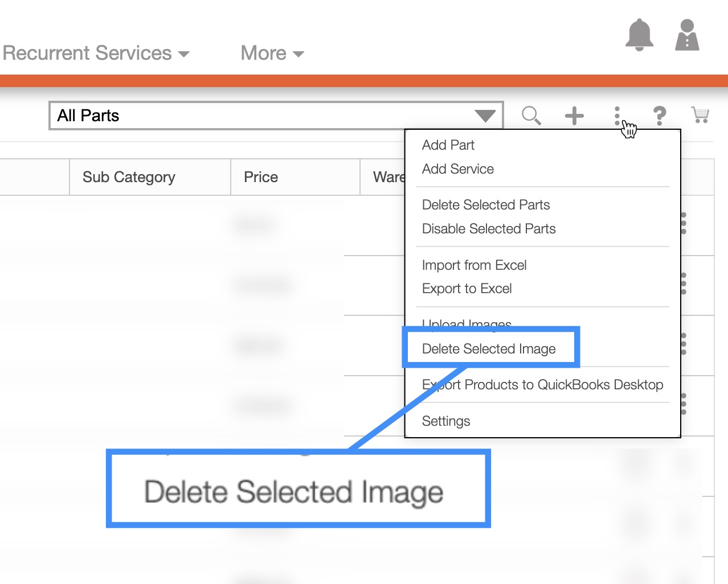Open Settings from the dropdown menu

(446, 421)
